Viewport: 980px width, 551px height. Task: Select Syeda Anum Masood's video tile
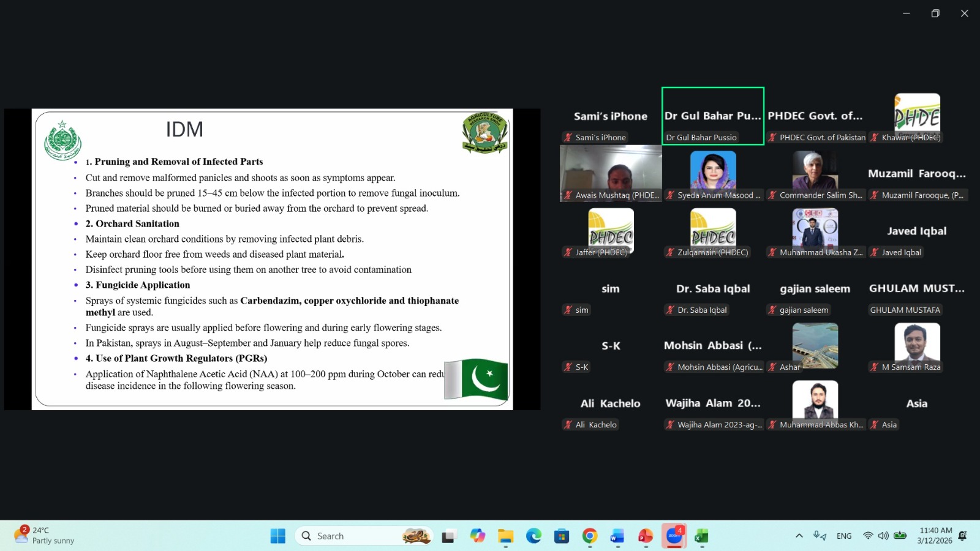click(713, 174)
